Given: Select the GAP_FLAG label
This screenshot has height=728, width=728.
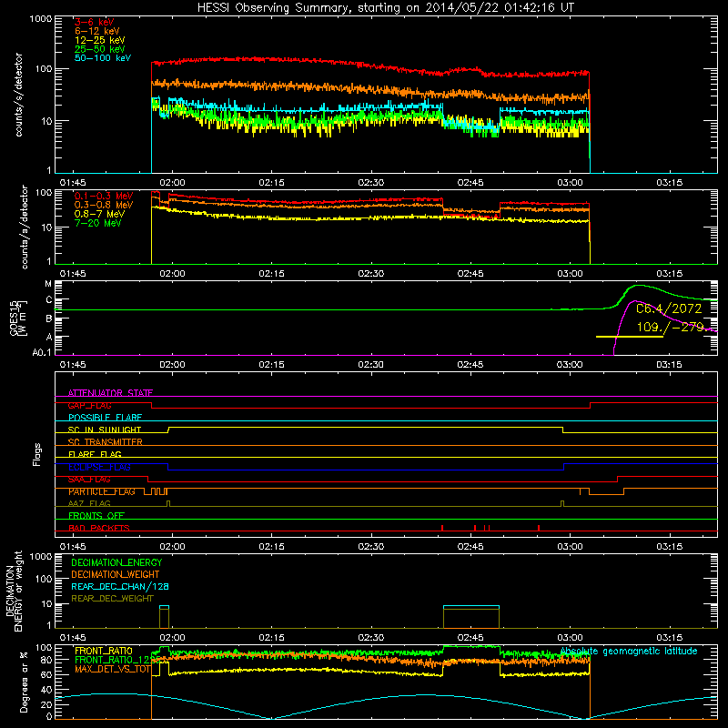Looking at the screenshot, I should click(89, 405).
